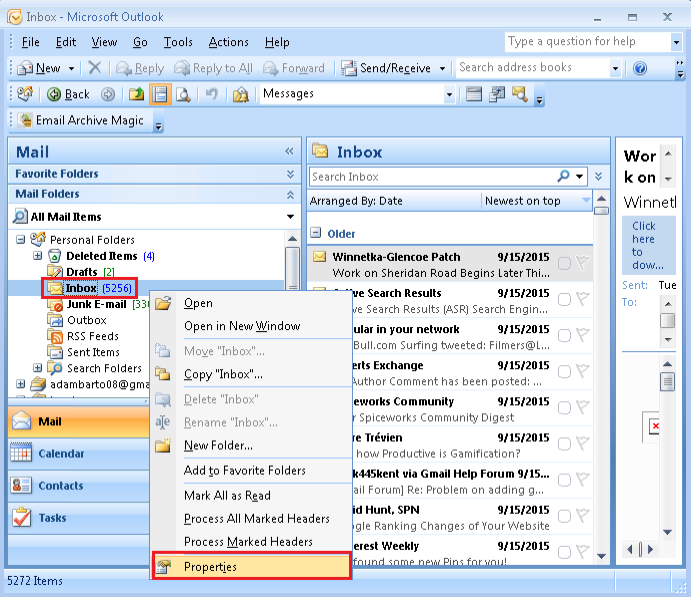This screenshot has width=691, height=597.
Task: Click the folder tree scrollbar thumb
Action: (292, 269)
